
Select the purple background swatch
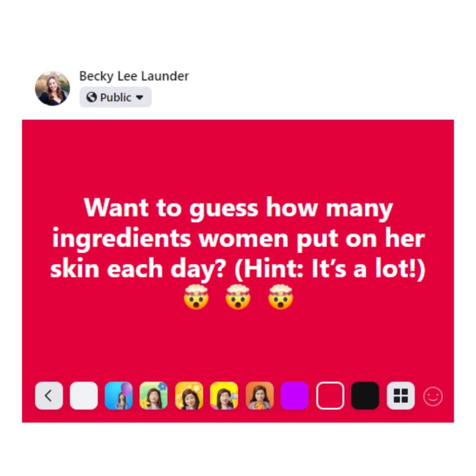click(294, 396)
